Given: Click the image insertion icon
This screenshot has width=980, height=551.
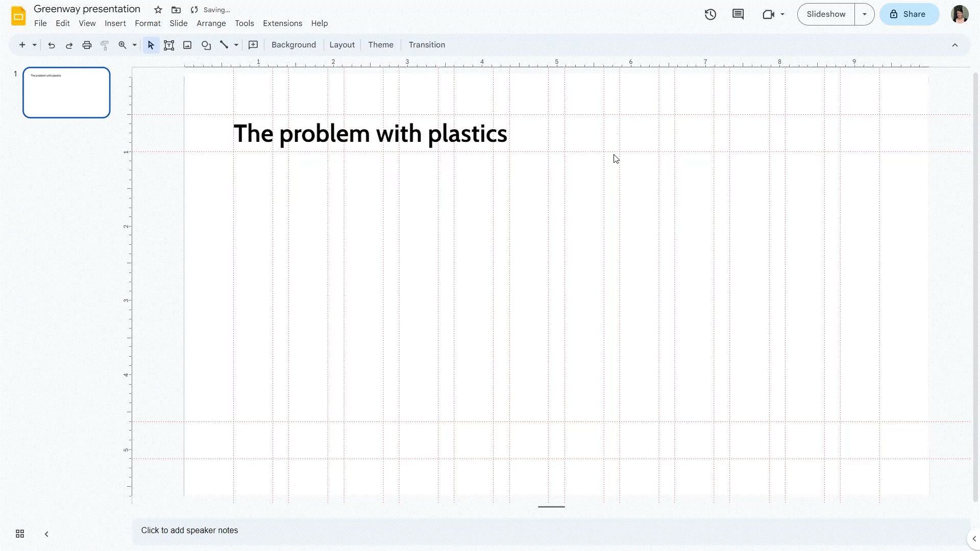Looking at the screenshot, I should click(x=187, y=44).
